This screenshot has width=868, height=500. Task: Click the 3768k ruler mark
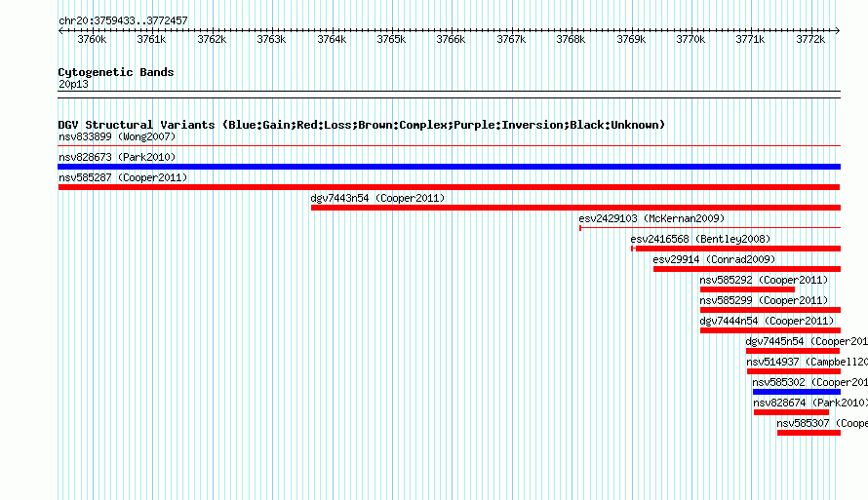(571, 39)
